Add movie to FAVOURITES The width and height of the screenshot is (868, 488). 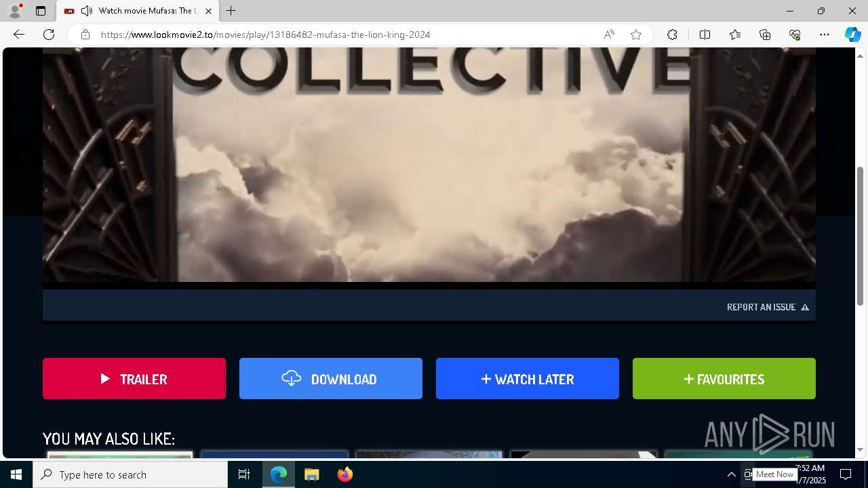point(724,379)
